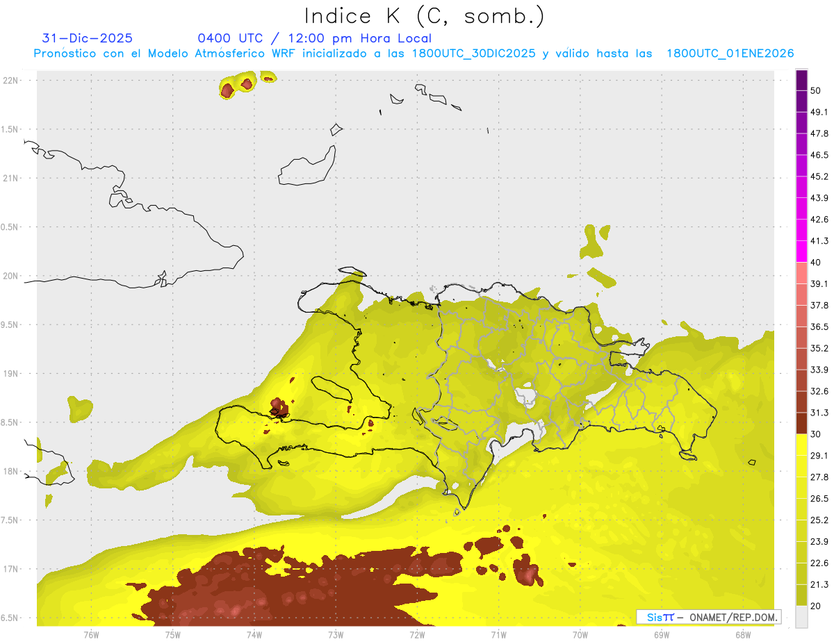Click the colorbar value "36.5"
Screen dimensions: 834x644
click(819, 327)
